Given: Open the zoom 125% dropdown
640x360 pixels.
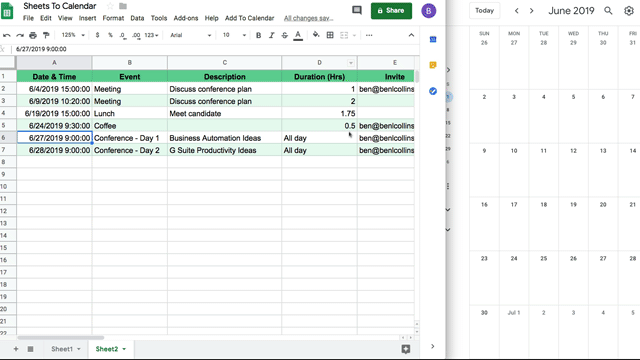Looking at the screenshot, I should (x=73, y=35).
